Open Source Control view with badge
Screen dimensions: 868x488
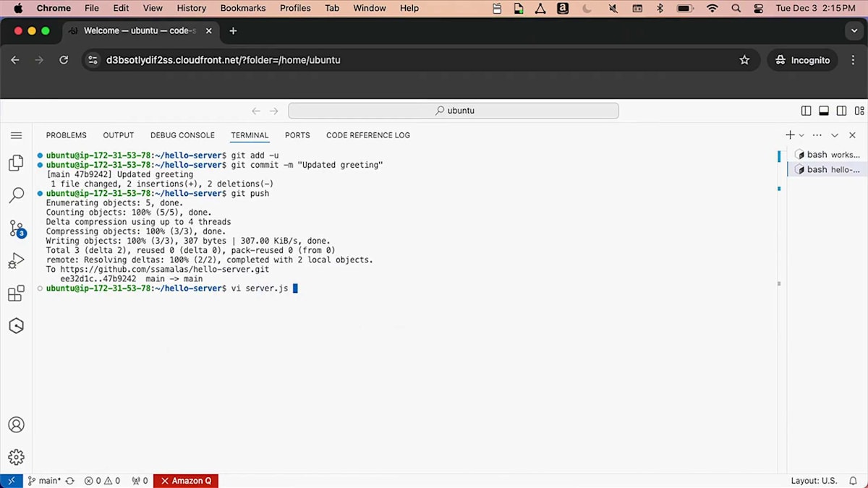click(x=16, y=228)
